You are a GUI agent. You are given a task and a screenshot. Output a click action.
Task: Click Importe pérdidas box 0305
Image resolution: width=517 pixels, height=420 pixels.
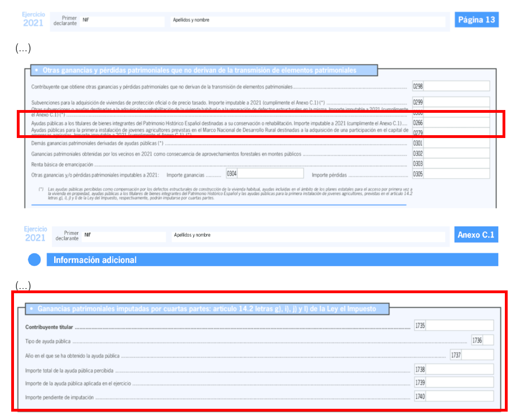point(456,174)
